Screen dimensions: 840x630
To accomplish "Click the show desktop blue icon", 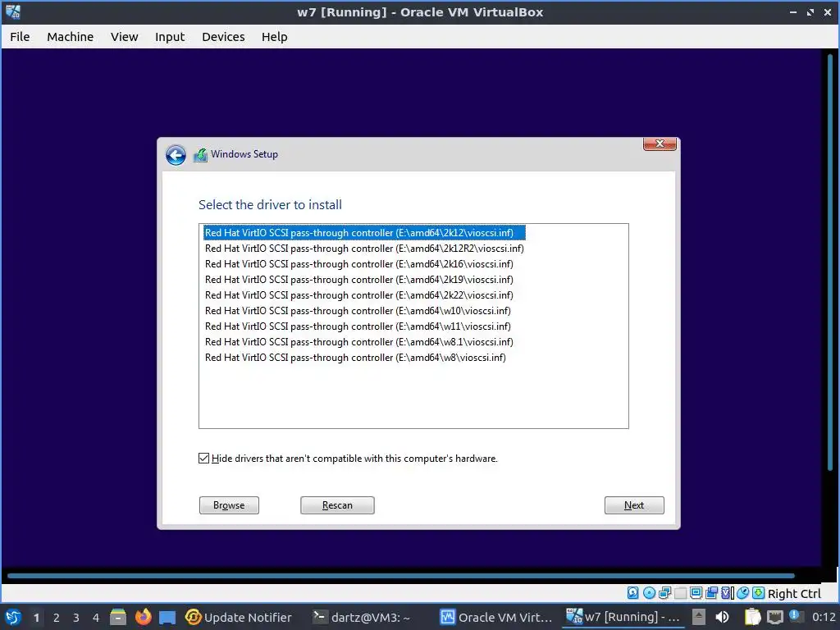I will coord(167,617).
